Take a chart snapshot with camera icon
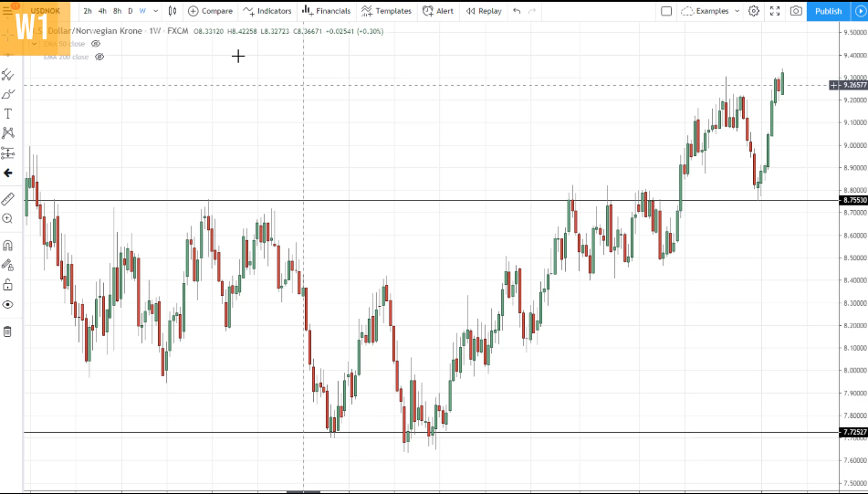868x494 pixels. pos(796,11)
